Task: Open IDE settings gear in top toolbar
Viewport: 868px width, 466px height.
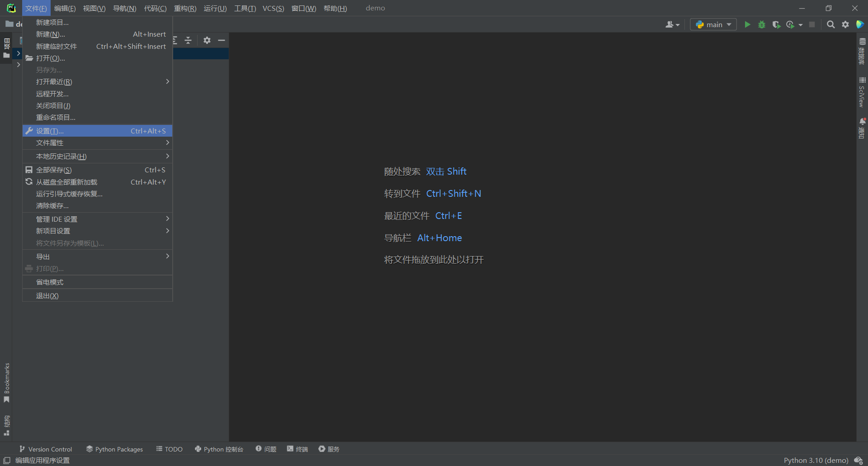Action: (845, 24)
